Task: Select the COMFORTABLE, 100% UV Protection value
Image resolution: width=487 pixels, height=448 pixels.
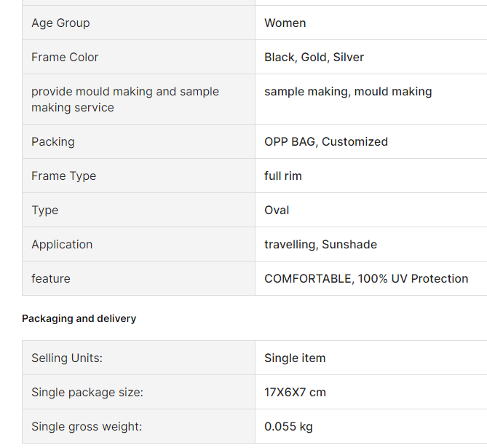Action: [x=366, y=279]
